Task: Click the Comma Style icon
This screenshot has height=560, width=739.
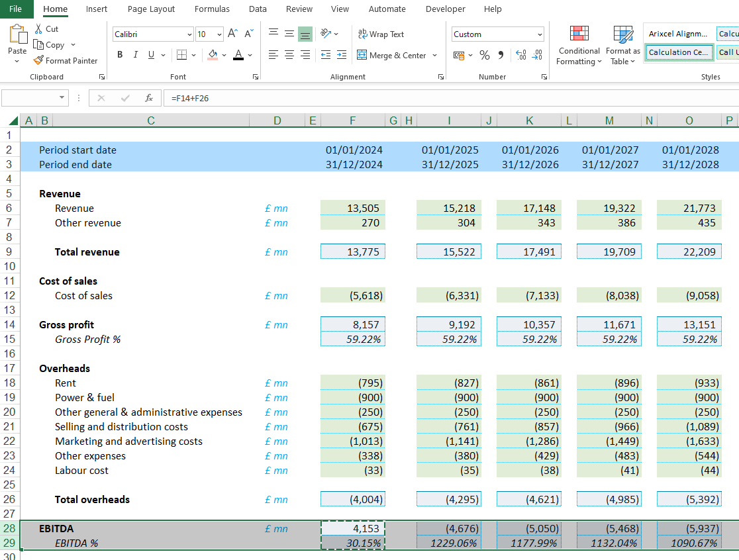Action: (501, 56)
